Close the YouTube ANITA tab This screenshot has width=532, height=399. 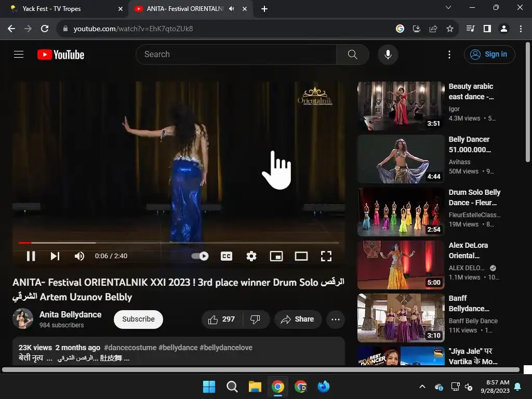tap(245, 9)
